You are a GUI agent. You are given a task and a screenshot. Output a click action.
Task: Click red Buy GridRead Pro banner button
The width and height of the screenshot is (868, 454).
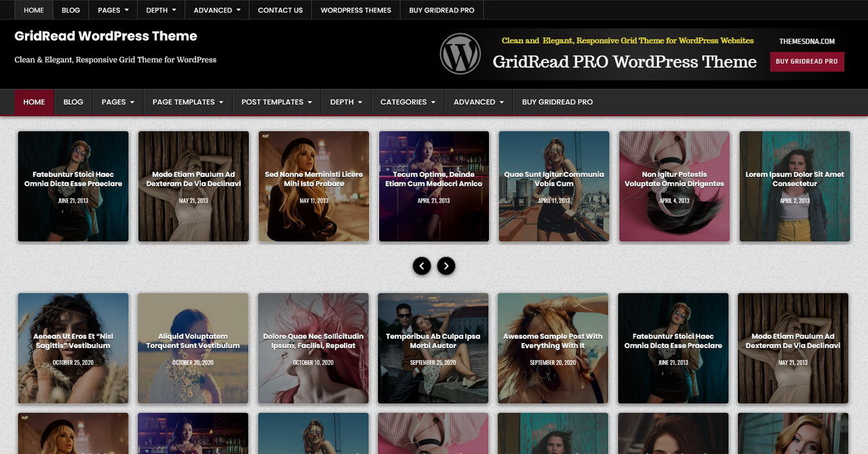(x=807, y=61)
